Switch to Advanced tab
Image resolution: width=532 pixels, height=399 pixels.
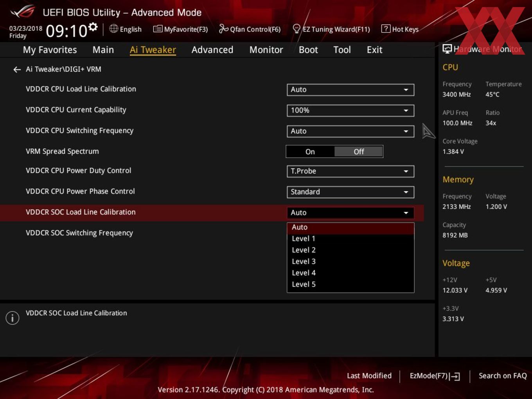212,50
